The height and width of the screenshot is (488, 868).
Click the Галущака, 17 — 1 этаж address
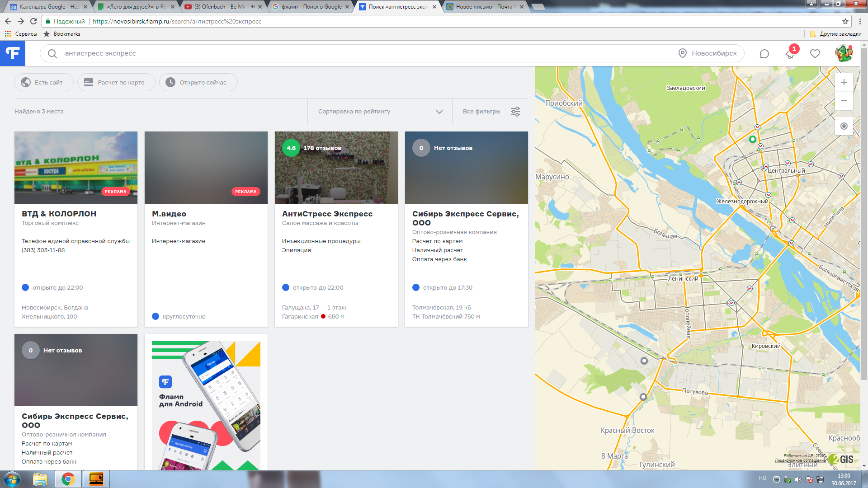click(x=314, y=308)
